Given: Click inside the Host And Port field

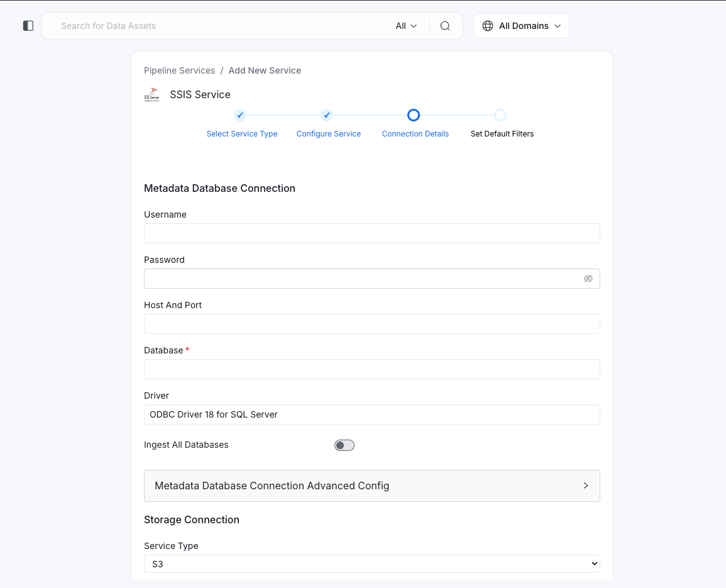Looking at the screenshot, I should click(x=371, y=324).
